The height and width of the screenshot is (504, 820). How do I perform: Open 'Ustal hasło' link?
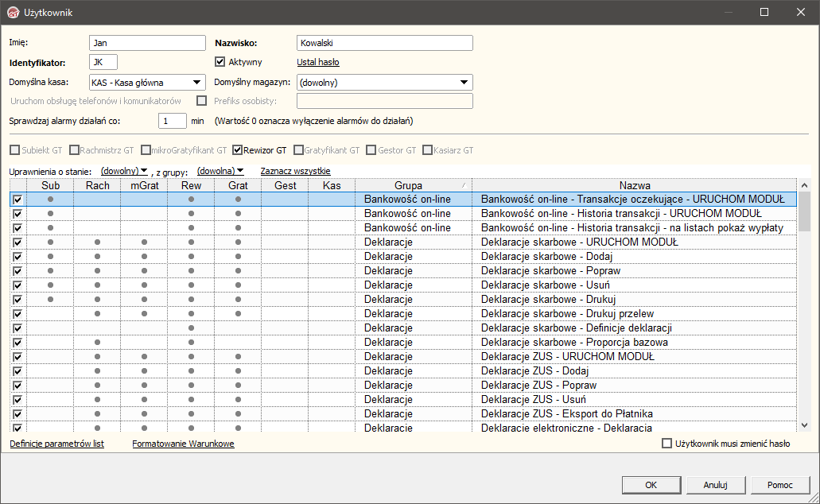coord(318,62)
